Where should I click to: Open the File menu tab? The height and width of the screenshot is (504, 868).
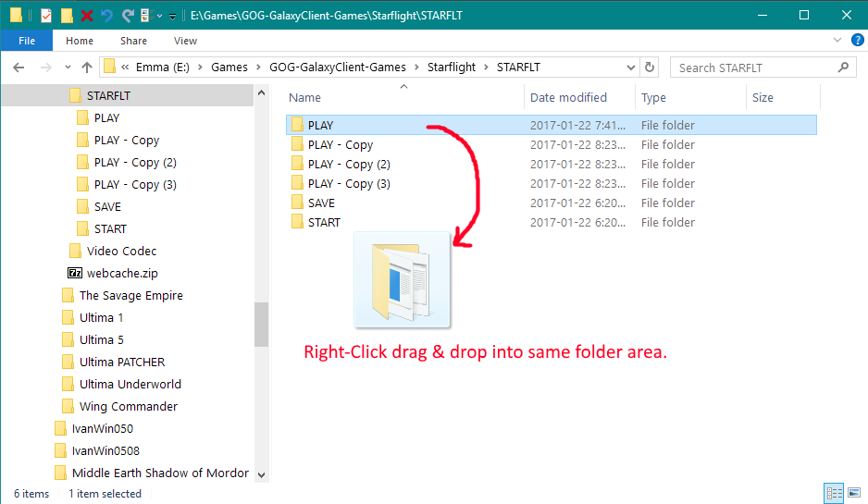tap(27, 41)
